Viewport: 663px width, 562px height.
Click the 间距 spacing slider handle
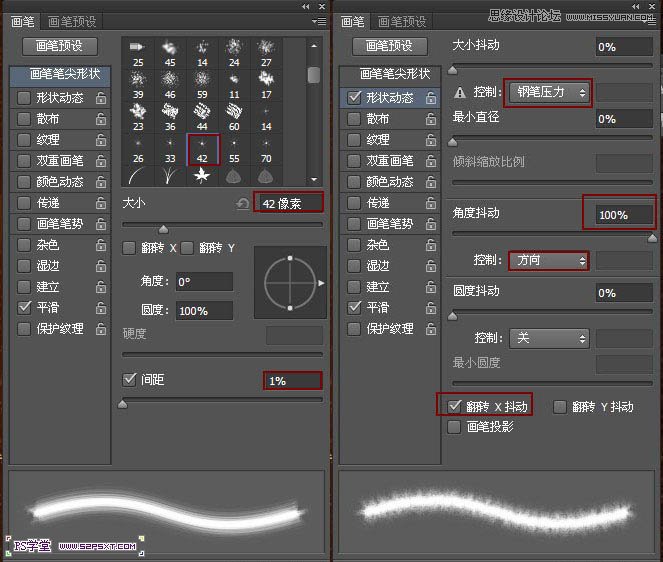point(123,405)
